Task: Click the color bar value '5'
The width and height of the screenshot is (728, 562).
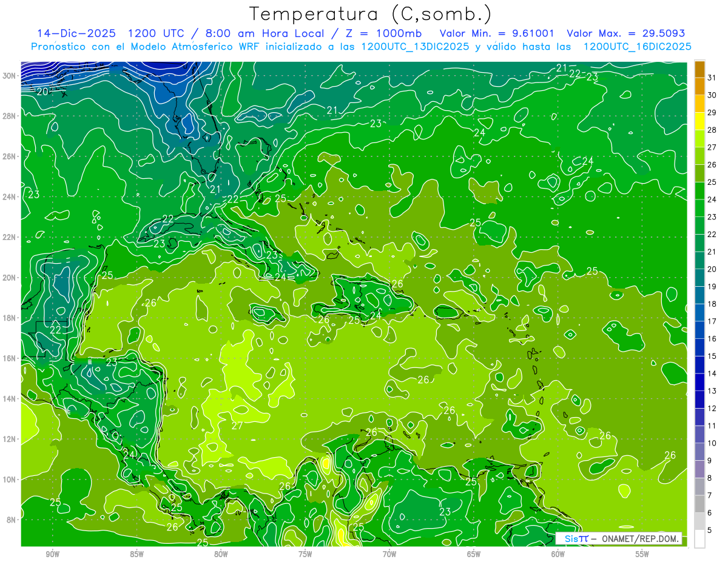Action: click(x=709, y=530)
